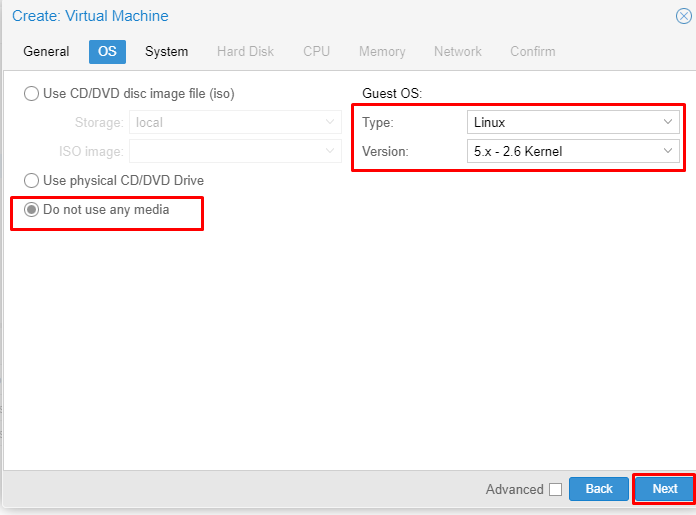Click the Linux text in Type field

pyautogui.click(x=490, y=123)
